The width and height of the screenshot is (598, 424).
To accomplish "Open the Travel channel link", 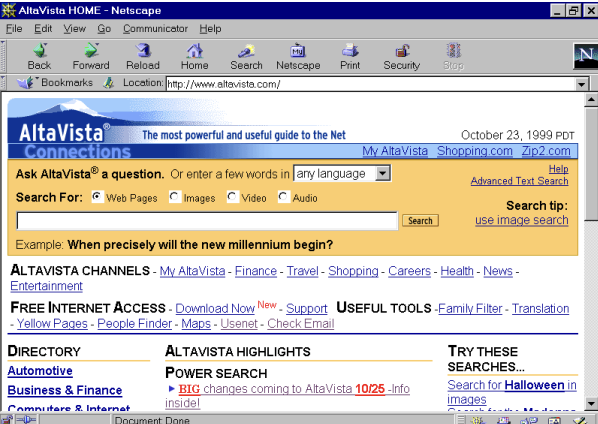I will pos(302,271).
